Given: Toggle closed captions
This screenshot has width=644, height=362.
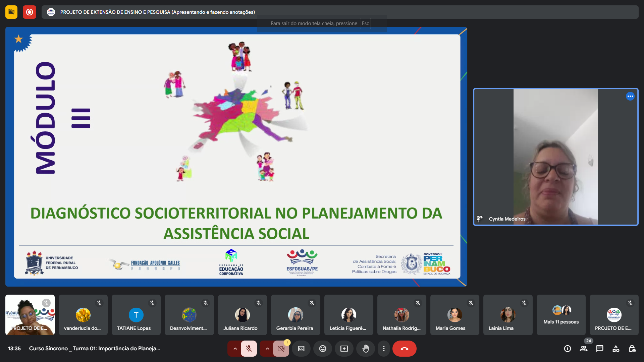Looking at the screenshot, I should [301, 349].
